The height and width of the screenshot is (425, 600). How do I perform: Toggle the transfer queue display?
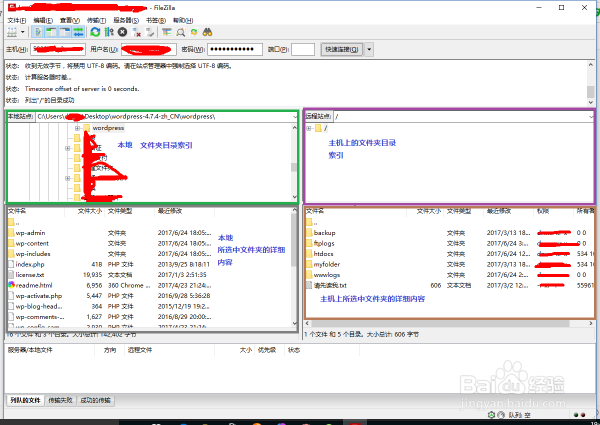pos(78,32)
